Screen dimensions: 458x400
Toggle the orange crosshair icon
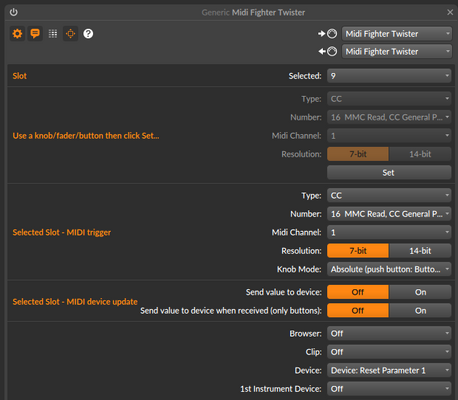[x=70, y=34]
